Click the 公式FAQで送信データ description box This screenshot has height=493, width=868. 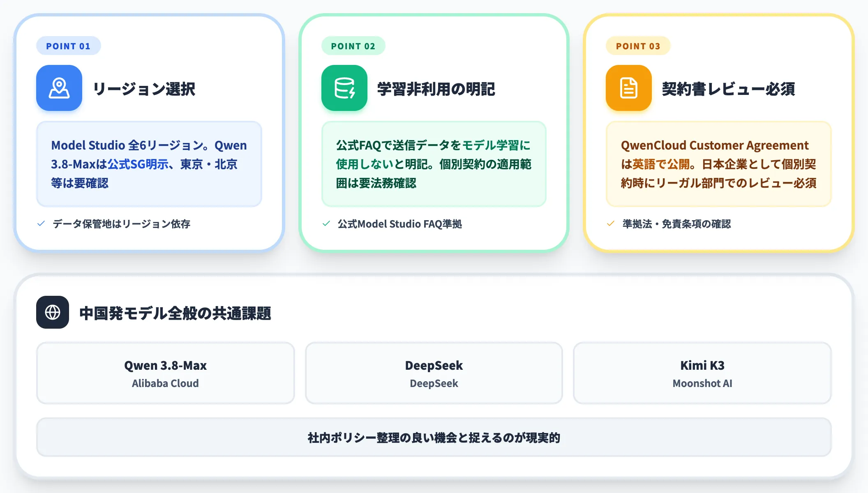tap(434, 164)
